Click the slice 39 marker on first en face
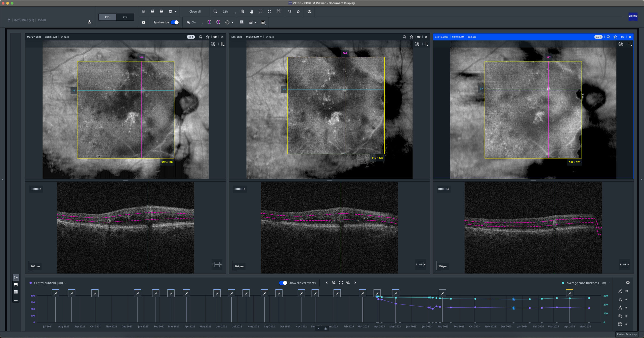Image resolution: width=644 pixels, height=338 pixels. [74, 90]
